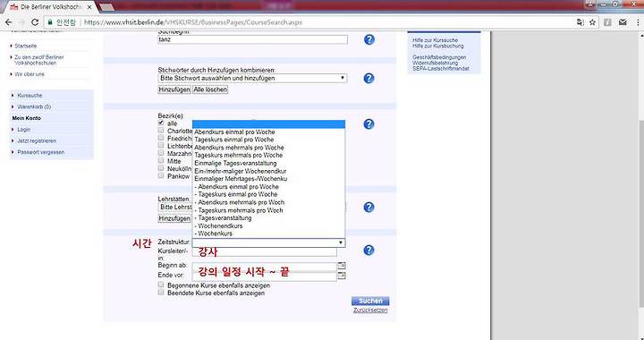
Task: Open calendar picker for Ende vor
Action: coord(342,275)
